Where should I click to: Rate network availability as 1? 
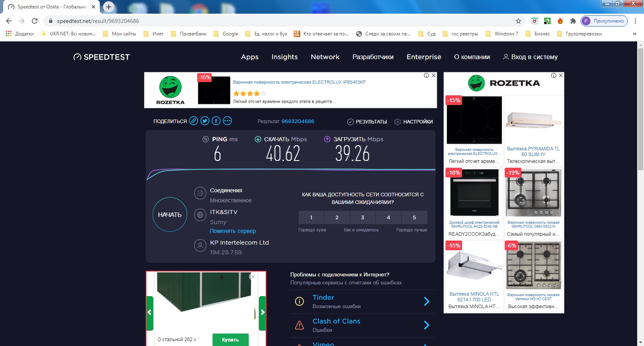(311, 218)
